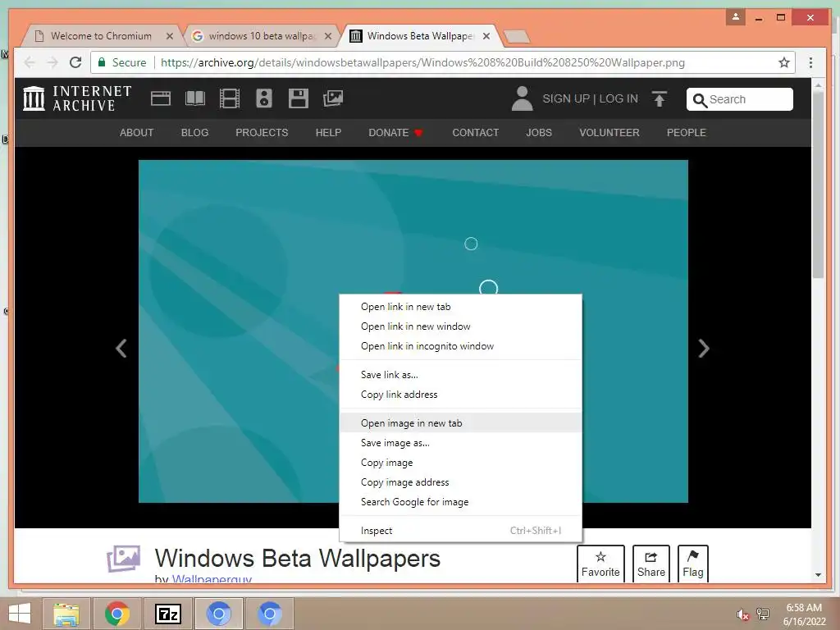Click the page vertical scrollbar thumb
840x630 pixels.
tap(818, 185)
